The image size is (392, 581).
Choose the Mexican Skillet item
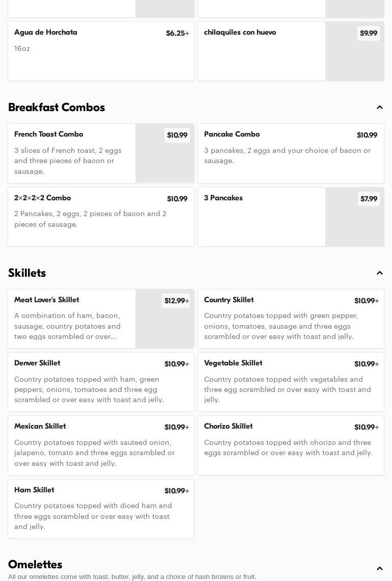click(101, 445)
